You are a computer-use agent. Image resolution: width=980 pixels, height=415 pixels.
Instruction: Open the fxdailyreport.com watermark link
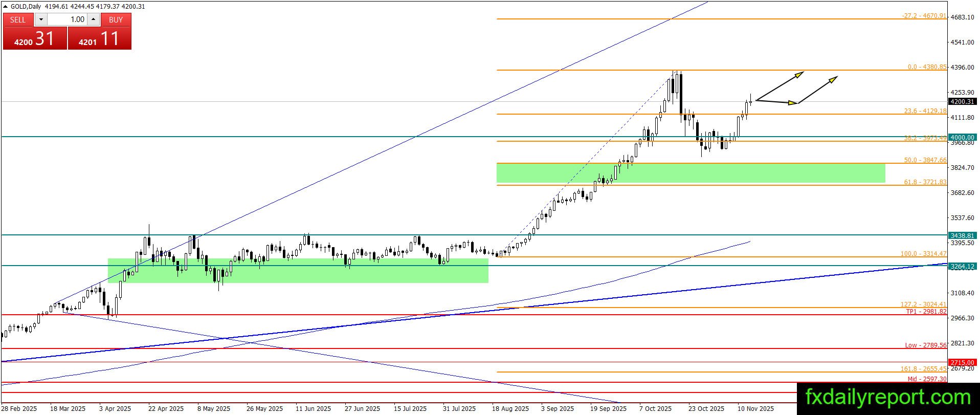coord(888,397)
